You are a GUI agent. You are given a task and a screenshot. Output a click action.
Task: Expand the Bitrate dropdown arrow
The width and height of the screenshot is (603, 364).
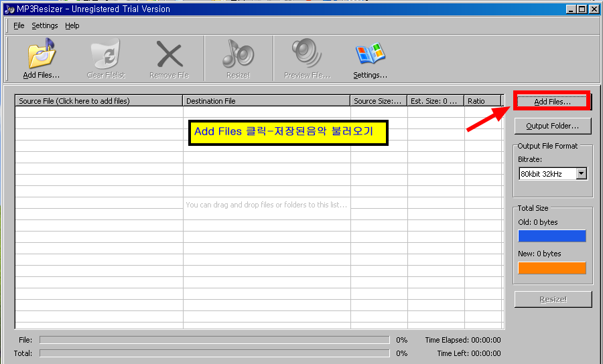coord(582,173)
